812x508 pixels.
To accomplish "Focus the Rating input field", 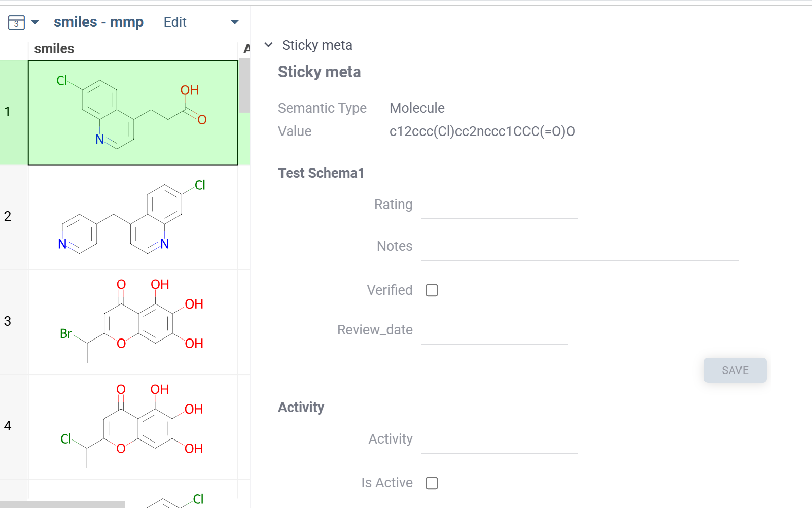I will (499, 206).
